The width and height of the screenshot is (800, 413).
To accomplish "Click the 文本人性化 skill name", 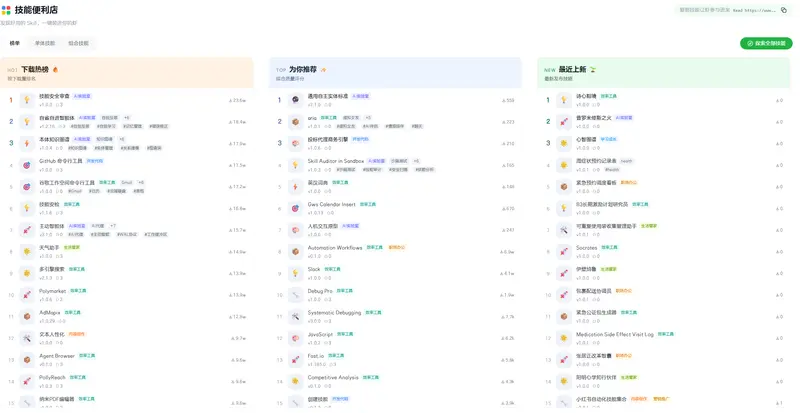I will click(52, 334).
